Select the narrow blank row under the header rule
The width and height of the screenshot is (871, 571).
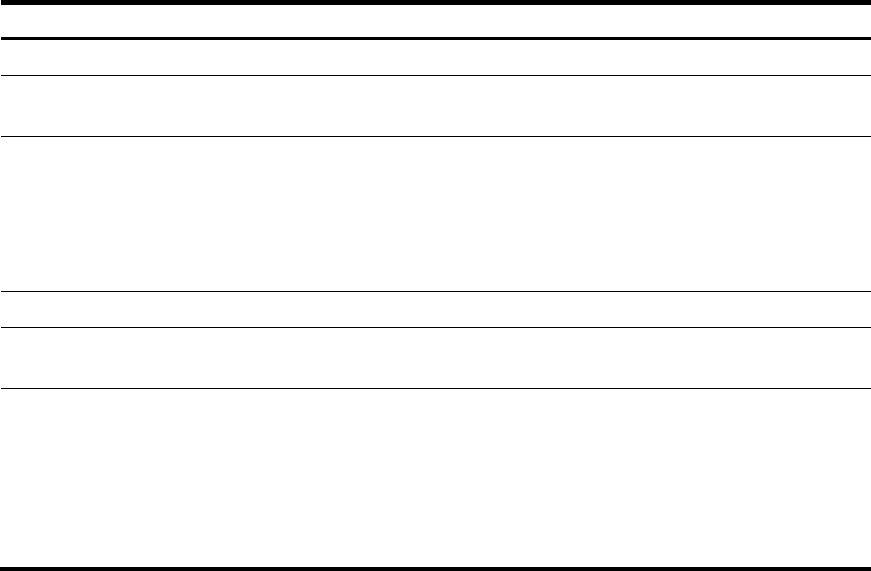436,57
